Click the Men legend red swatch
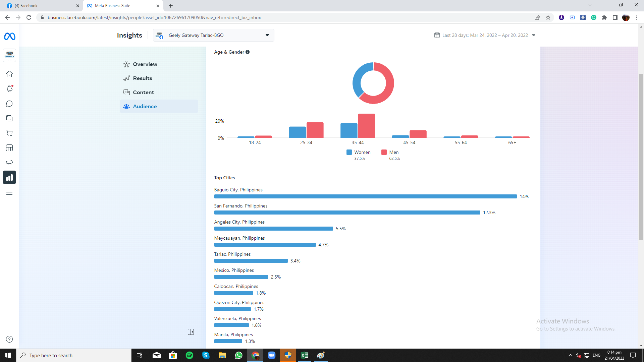 point(384,152)
